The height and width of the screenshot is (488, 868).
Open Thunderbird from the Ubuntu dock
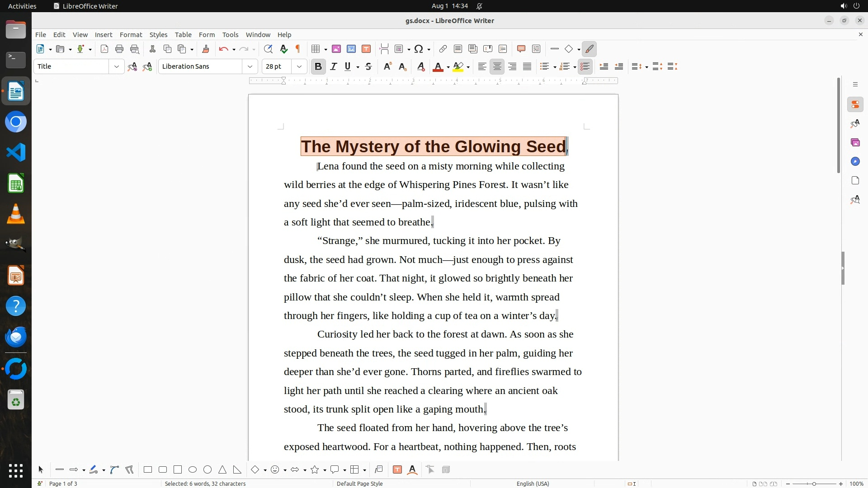pyautogui.click(x=16, y=338)
